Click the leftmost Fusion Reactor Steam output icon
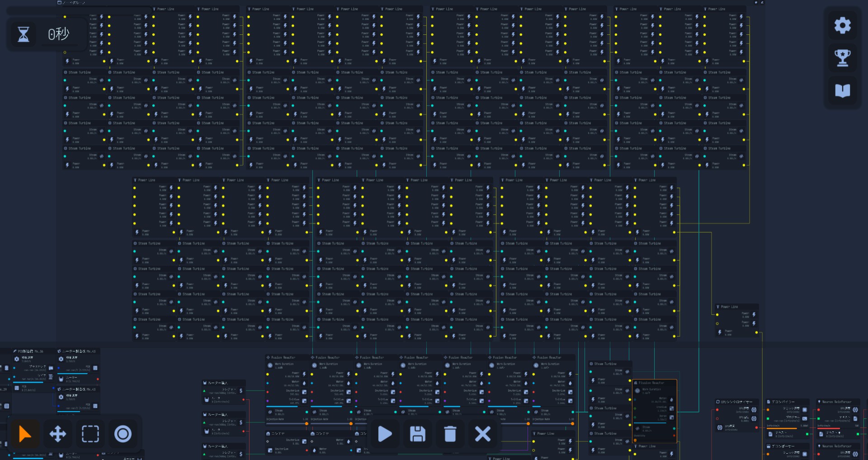The width and height of the screenshot is (868, 460). click(x=270, y=412)
